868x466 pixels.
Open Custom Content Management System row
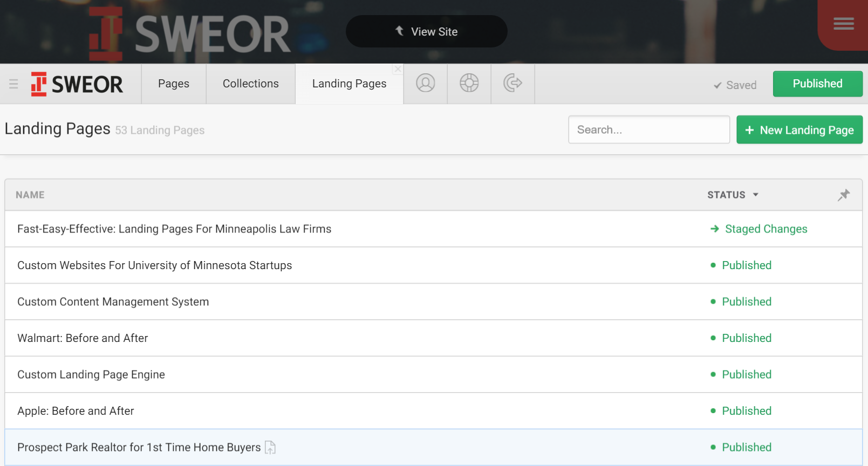pos(433,301)
